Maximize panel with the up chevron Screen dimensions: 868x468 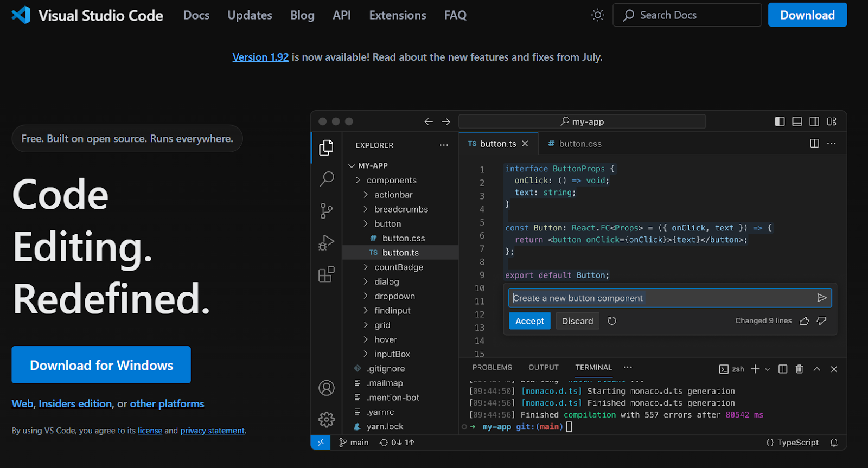pyautogui.click(x=817, y=369)
